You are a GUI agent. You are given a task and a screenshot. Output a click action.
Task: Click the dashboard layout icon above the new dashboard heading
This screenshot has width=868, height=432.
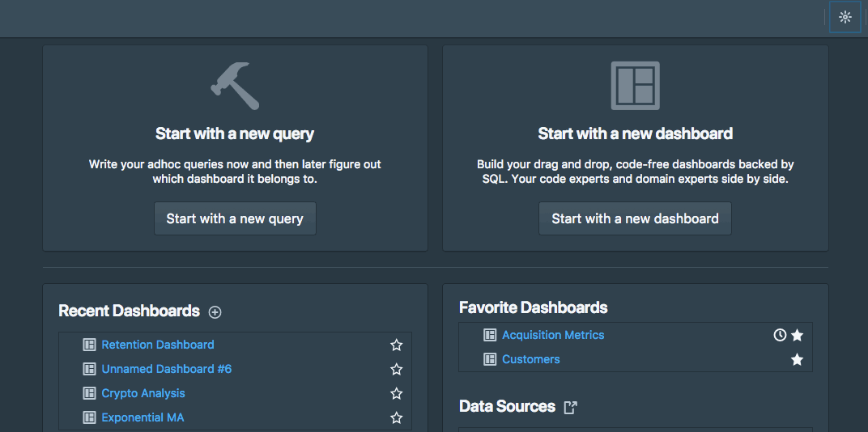635,85
